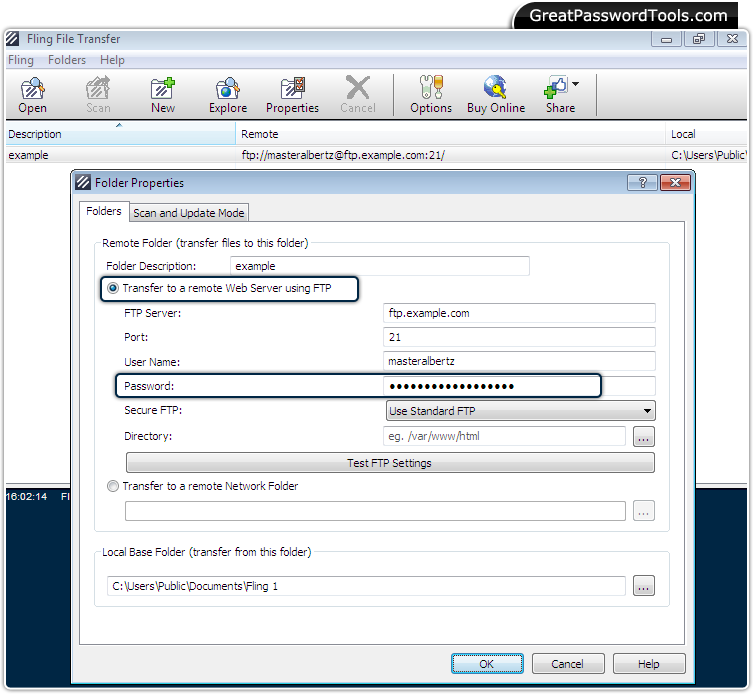Click the Local Base Folder path field
Screen dimensions: 753x694
[366, 586]
